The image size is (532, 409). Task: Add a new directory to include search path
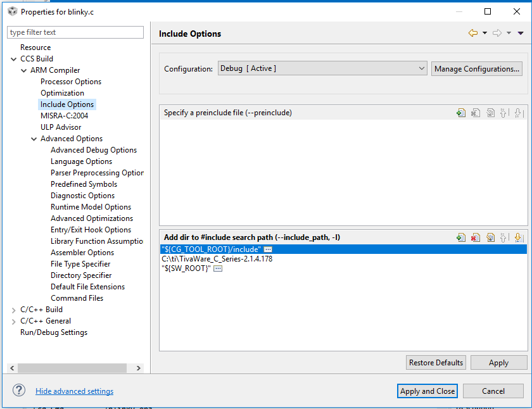[x=460, y=237]
